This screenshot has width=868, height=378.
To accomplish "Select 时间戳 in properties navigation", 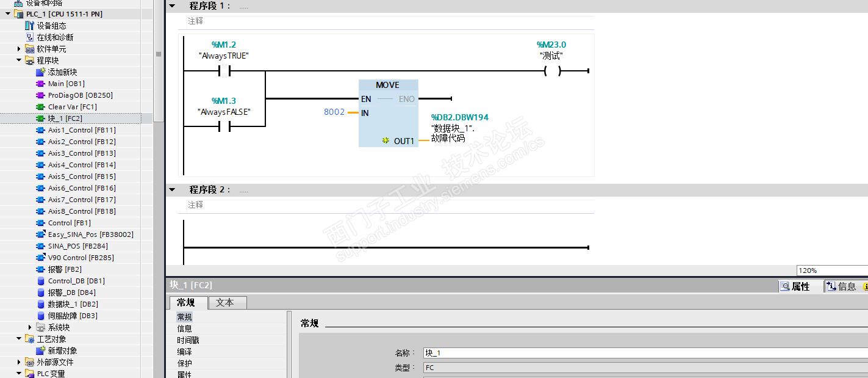I will (188, 340).
